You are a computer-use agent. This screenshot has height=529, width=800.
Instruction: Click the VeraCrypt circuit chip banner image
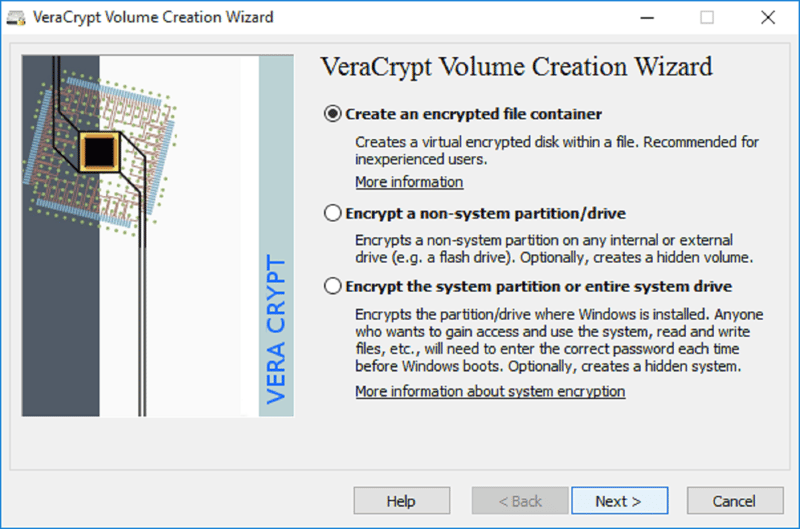(158, 236)
